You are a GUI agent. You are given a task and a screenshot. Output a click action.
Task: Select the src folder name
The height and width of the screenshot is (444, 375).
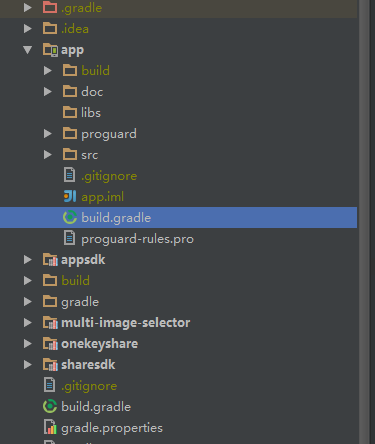pyautogui.click(x=90, y=155)
